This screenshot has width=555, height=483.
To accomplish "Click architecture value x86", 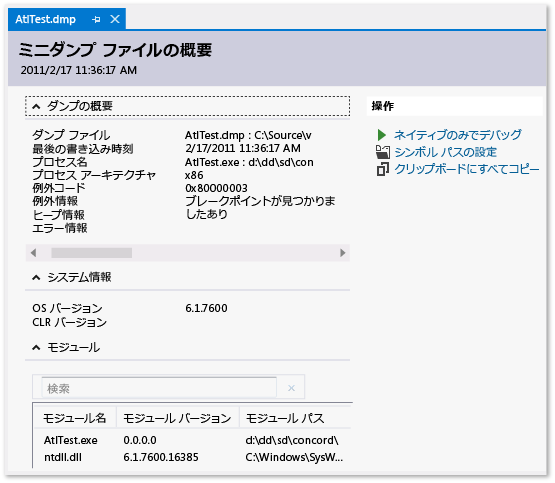I will [x=194, y=176].
